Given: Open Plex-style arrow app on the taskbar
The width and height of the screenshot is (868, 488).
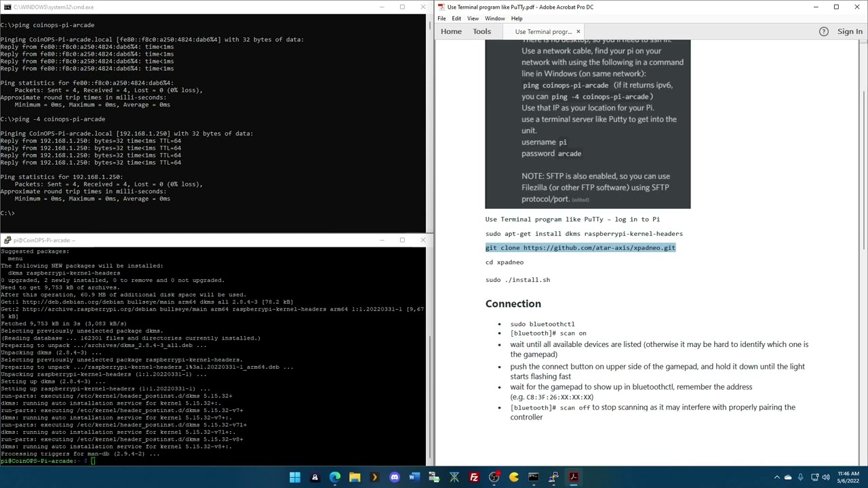Looking at the screenshot, I should point(374,477).
